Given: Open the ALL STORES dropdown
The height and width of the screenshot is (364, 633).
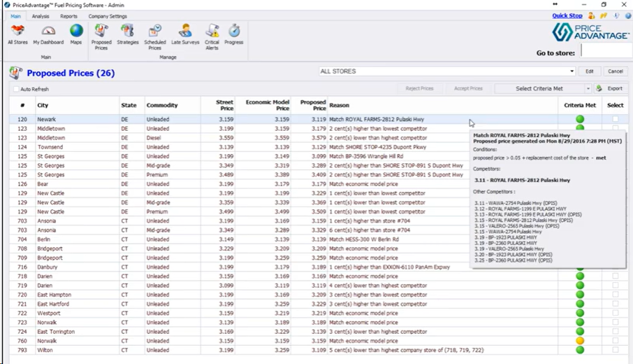Looking at the screenshot, I should (447, 71).
